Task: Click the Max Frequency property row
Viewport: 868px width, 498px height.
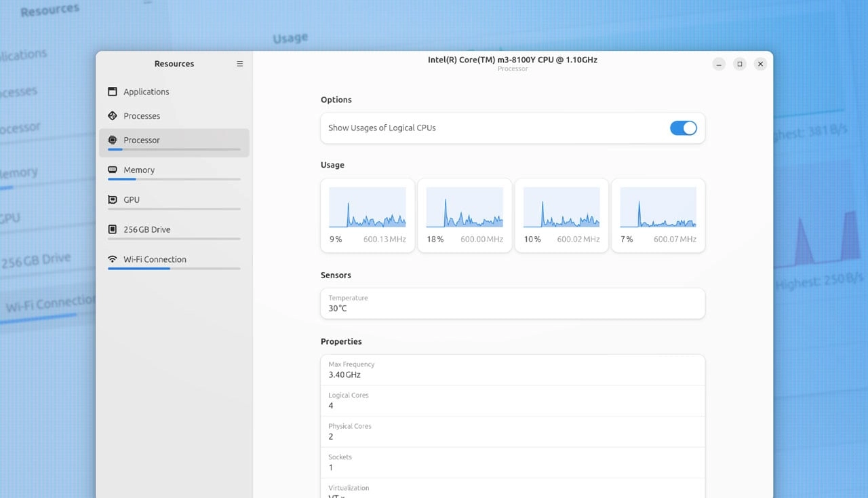Action: point(512,369)
